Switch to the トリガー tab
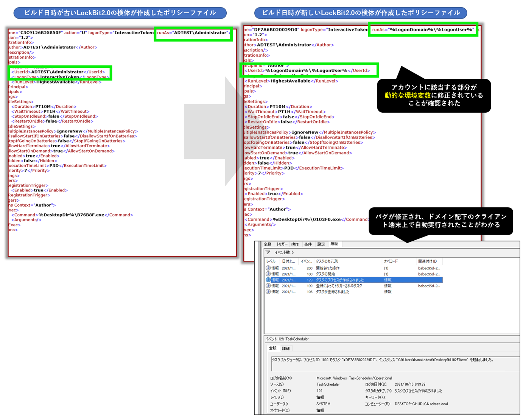This screenshot has height=420, width=526. point(282,244)
